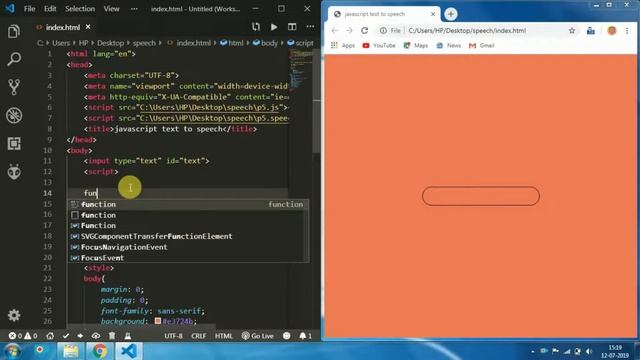
Task: Open the Source Control view
Action: (x=14, y=87)
